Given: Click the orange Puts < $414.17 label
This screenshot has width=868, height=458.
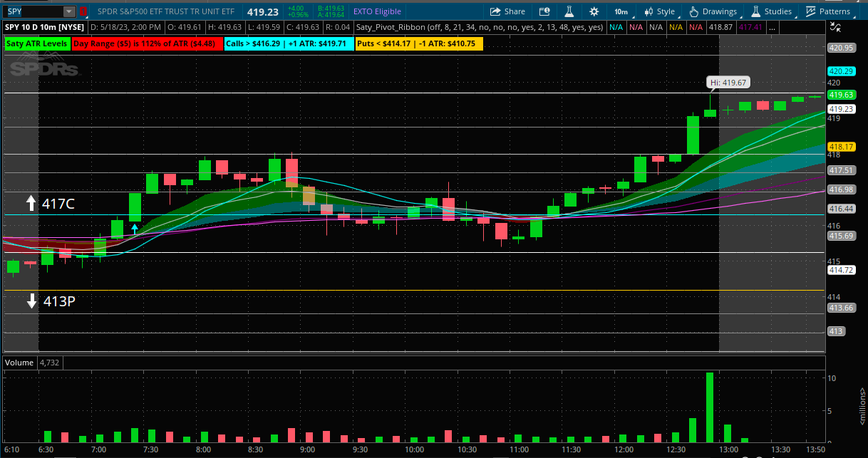Looking at the screenshot, I should [x=418, y=43].
